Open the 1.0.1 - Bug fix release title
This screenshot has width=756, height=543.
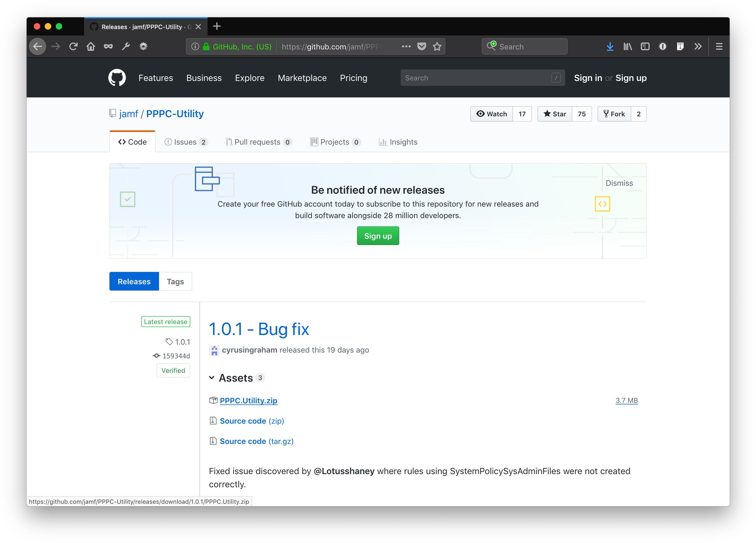point(259,329)
